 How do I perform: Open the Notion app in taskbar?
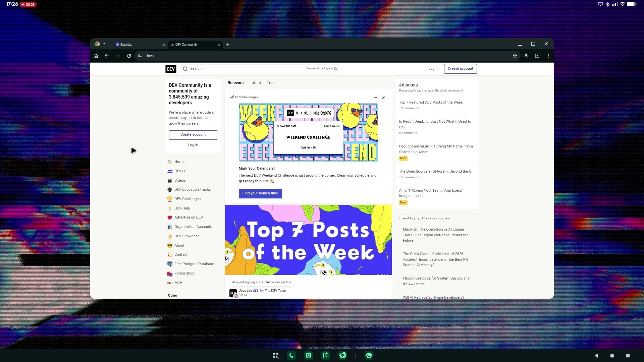tap(325, 355)
